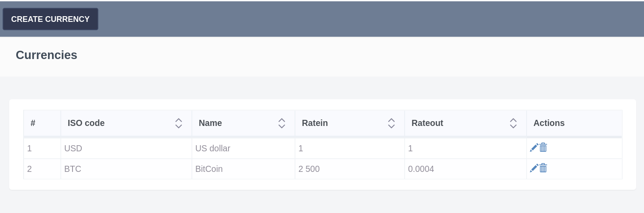Sort the table by the Ratein arrows
The image size is (644, 213).
pos(391,123)
